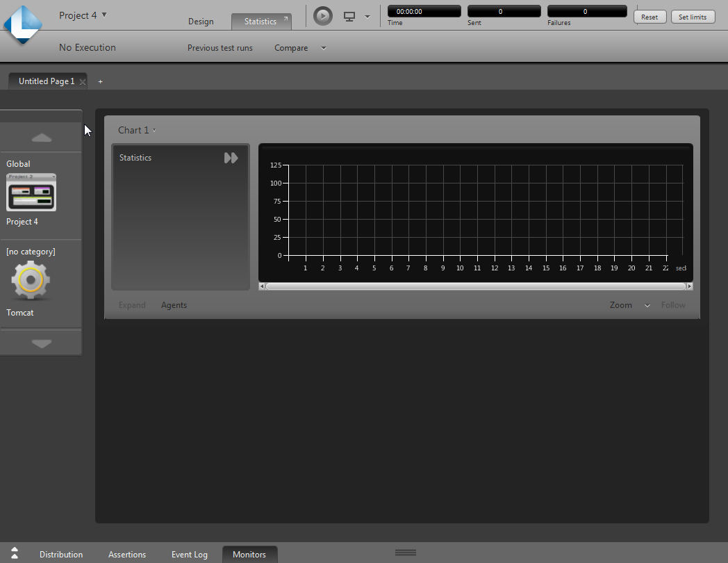Viewport: 728px width, 563px height.
Task: Click the LoadUI logo icon
Action: click(x=23, y=24)
